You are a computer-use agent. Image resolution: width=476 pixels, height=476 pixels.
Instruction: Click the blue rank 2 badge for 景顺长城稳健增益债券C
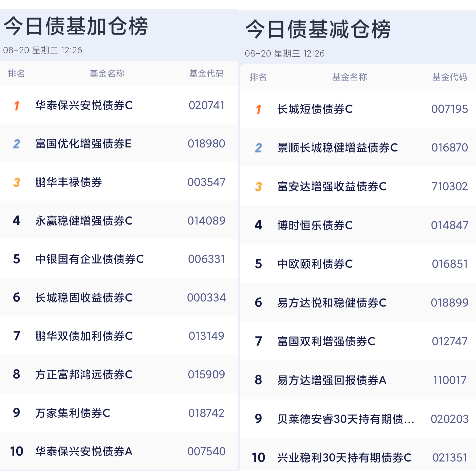pos(258,148)
